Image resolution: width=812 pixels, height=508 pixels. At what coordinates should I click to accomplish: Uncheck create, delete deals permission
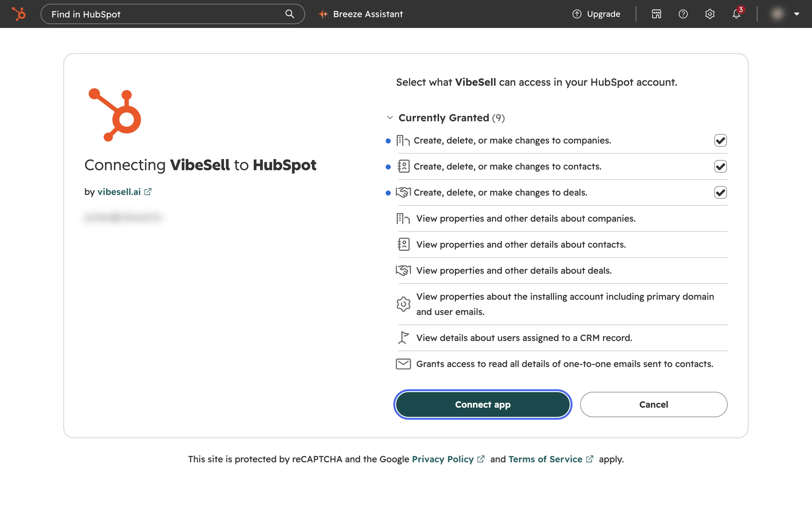coord(720,192)
